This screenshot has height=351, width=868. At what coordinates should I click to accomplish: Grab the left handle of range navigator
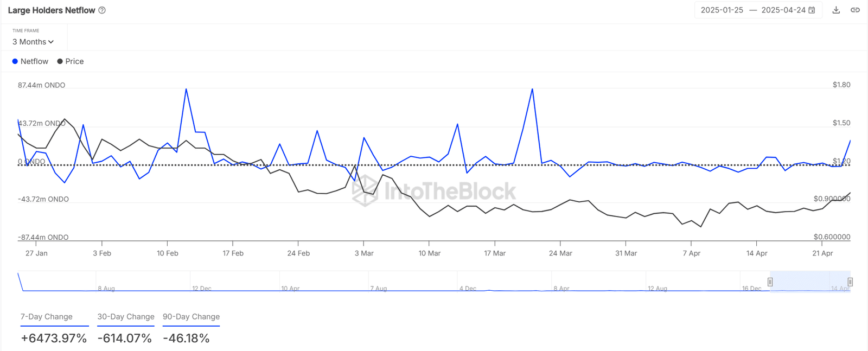[x=770, y=282]
